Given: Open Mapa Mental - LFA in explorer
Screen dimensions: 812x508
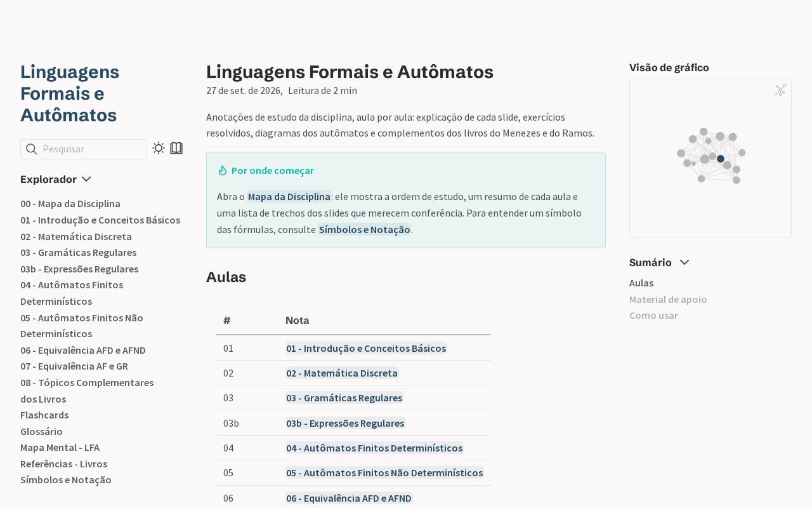Looking at the screenshot, I should pos(60,448).
